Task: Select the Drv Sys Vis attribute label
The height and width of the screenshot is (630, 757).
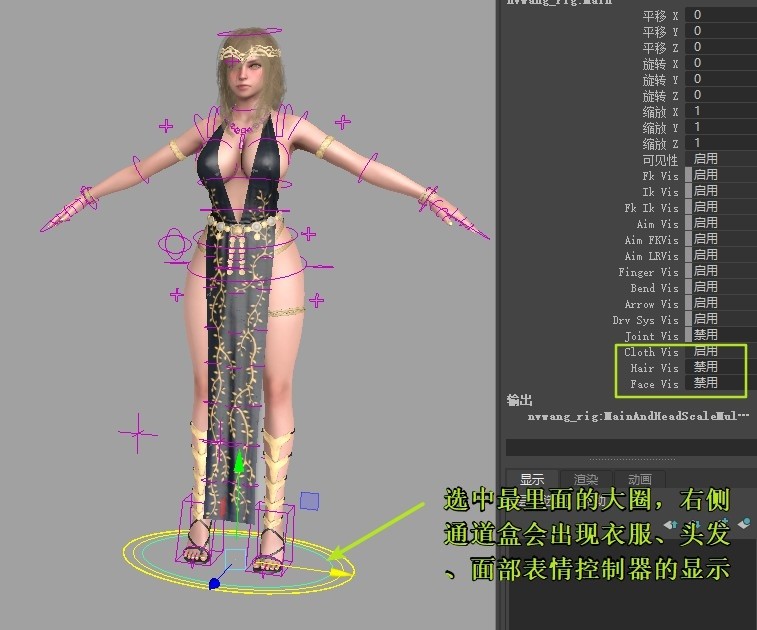Action: (645, 320)
